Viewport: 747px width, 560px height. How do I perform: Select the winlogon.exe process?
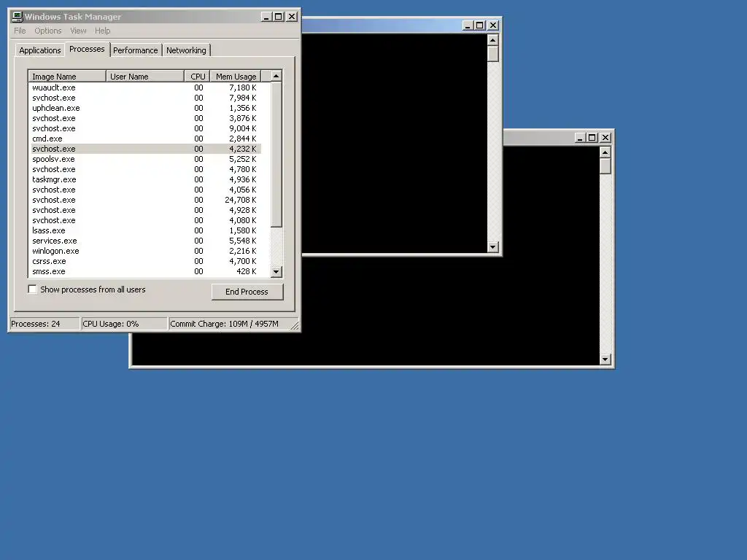click(x=146, y=251)
